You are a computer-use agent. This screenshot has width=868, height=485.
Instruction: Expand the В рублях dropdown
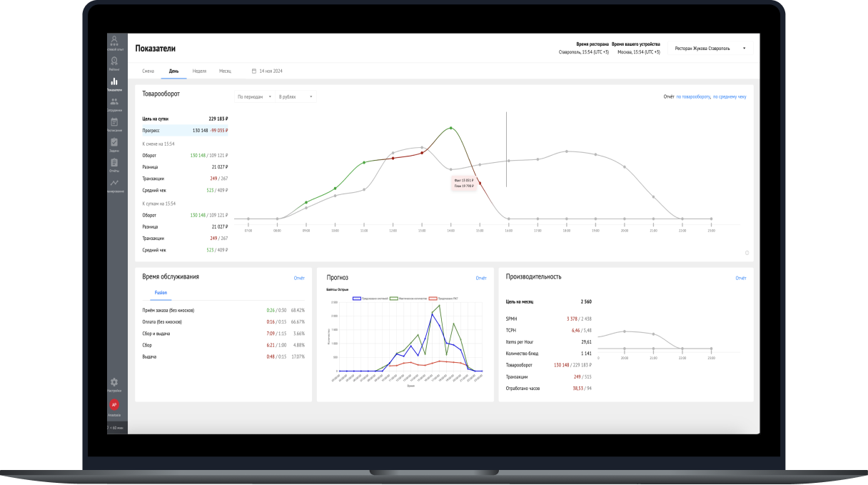pos(296,96)
